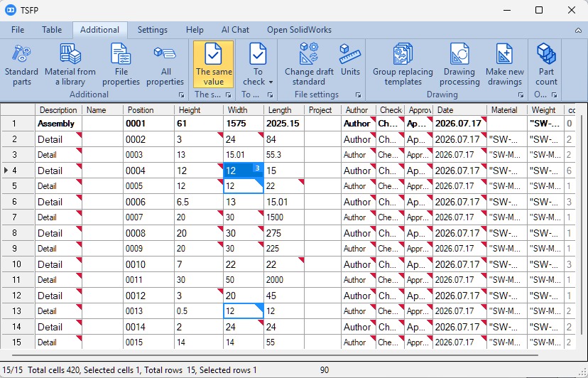The height and width of the screenshot is (378, 588).
Task: Select Length cell 2000
Action: pos(284,280)
